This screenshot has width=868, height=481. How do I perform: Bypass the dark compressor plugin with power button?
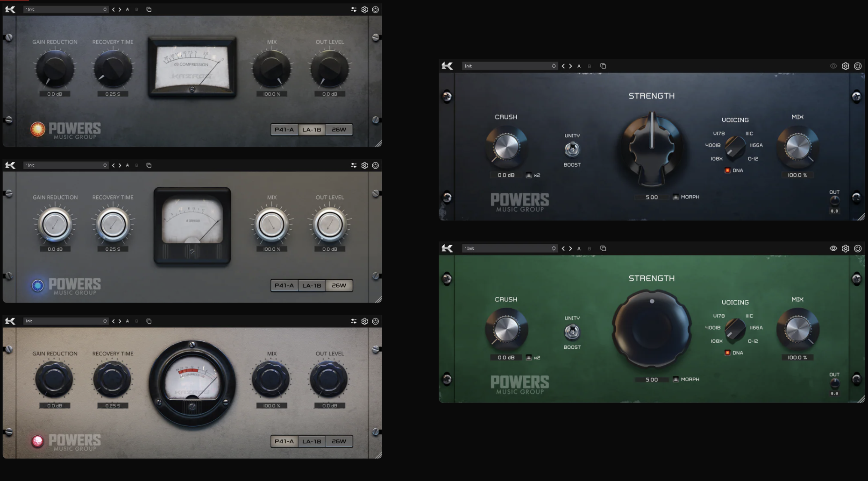point(376,9)
